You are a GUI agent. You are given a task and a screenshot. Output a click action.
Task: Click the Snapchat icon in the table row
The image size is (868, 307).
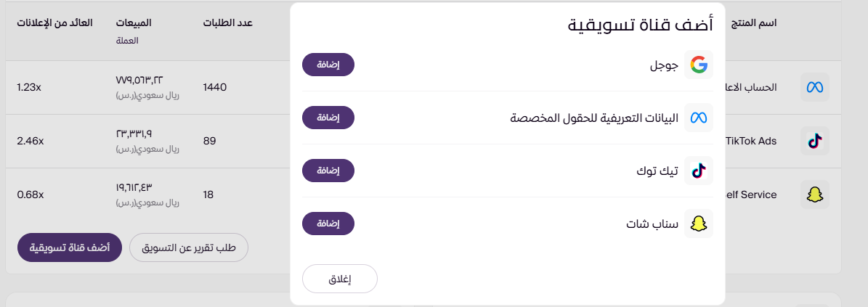(x=814, y=195)
